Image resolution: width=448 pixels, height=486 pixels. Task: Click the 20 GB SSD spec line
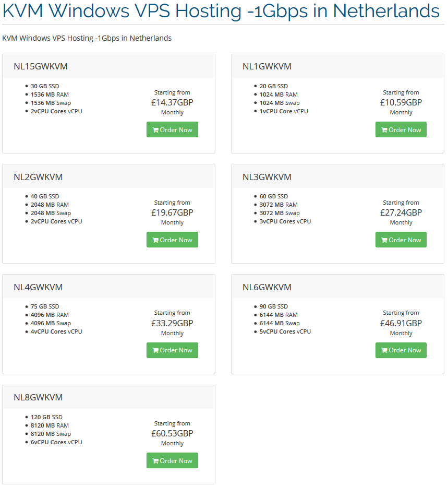274,86
